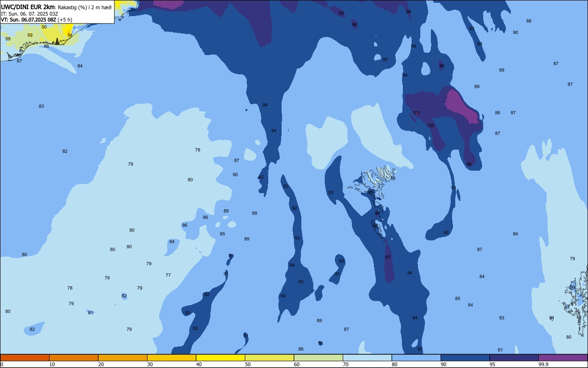Viewport: 588px width, 368px height.
Task: Click the purple legend swatch above 99.9
Action: [x=563, y=357]
